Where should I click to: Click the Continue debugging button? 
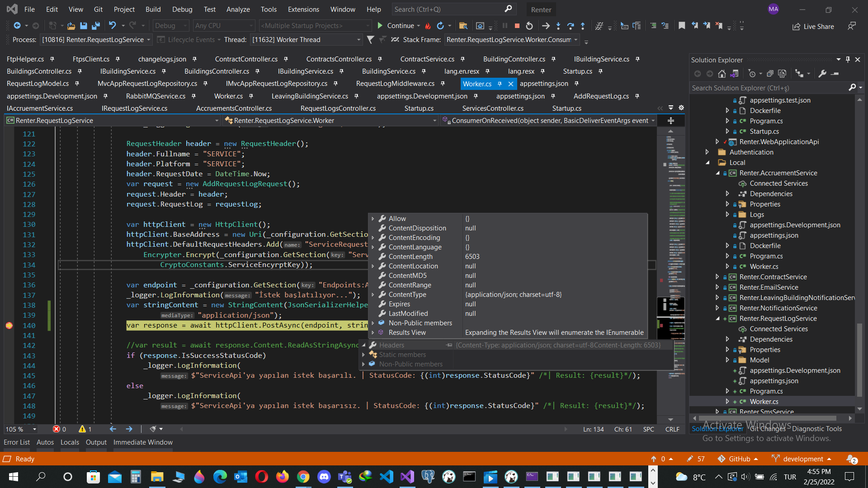(396, 26)
